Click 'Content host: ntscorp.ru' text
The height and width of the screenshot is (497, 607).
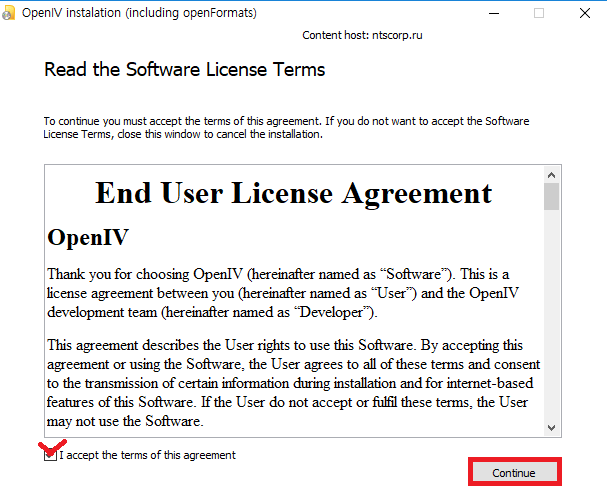362,35
